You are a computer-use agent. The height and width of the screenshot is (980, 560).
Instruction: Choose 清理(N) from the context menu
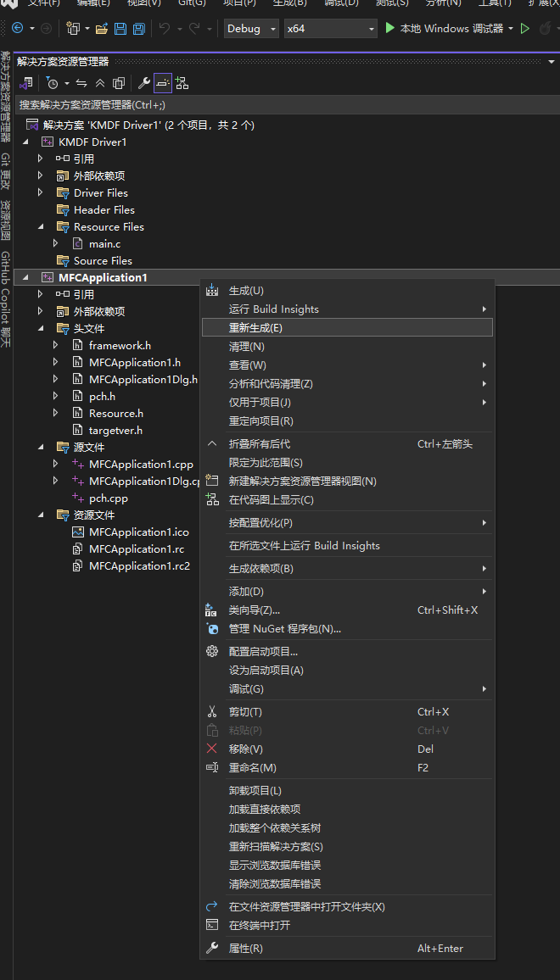(x=347, y=346)
